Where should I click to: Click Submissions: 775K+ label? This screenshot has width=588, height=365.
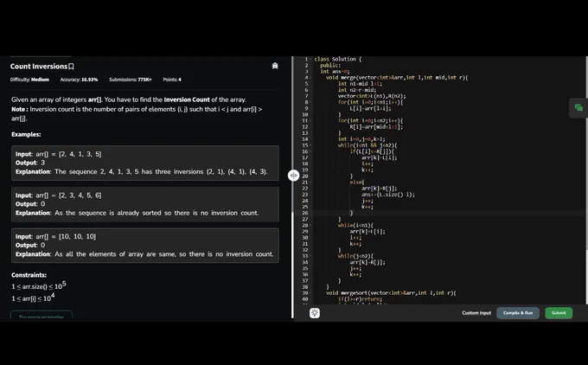tap(130, 80)
